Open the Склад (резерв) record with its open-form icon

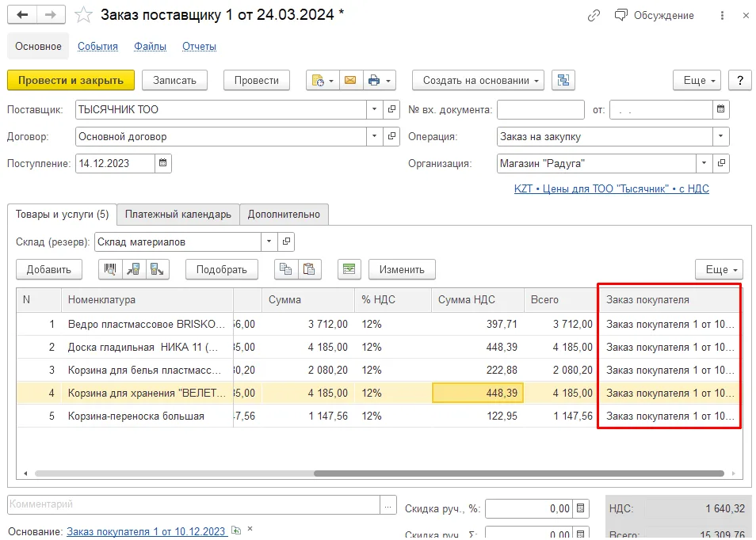click(x=286, y=241)
